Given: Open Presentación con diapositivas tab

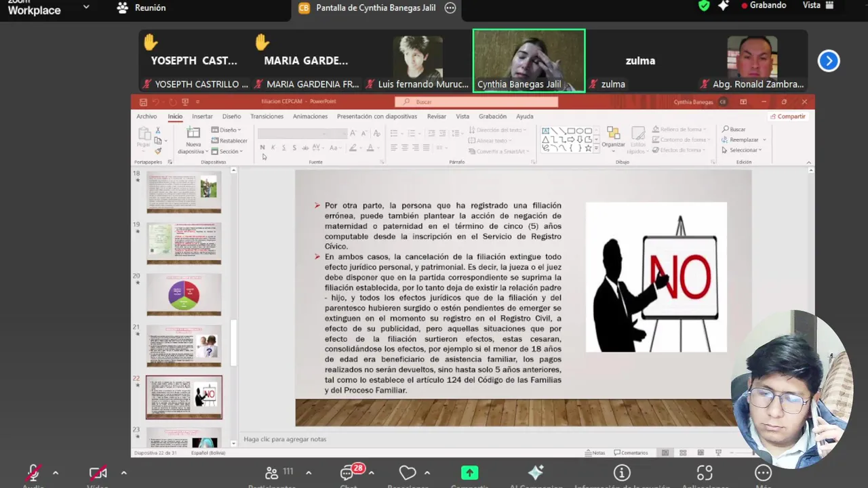Looking at the screenshot, I should click(377, 117).
